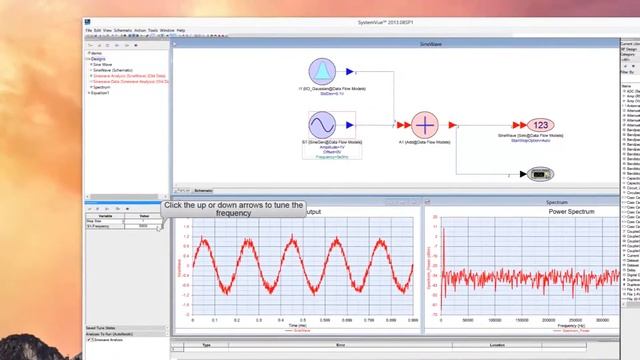Expand the demo workspace root node

pyautogui.click(x=89, y=53)
